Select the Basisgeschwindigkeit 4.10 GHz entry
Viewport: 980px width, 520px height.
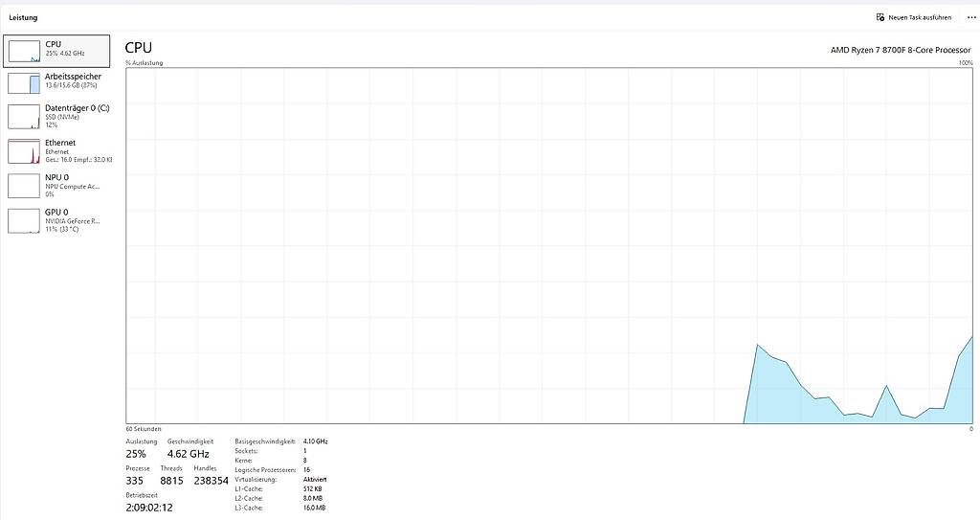(315, 441)
